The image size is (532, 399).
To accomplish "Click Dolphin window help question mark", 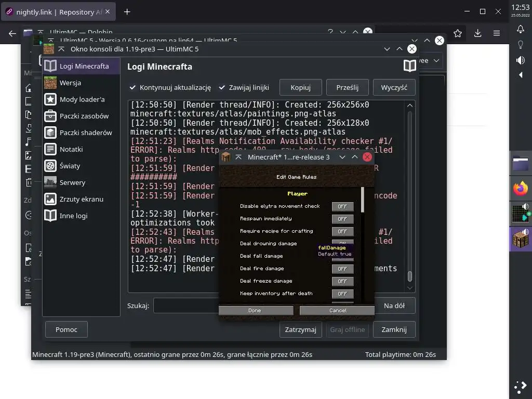I will (330, 32).
